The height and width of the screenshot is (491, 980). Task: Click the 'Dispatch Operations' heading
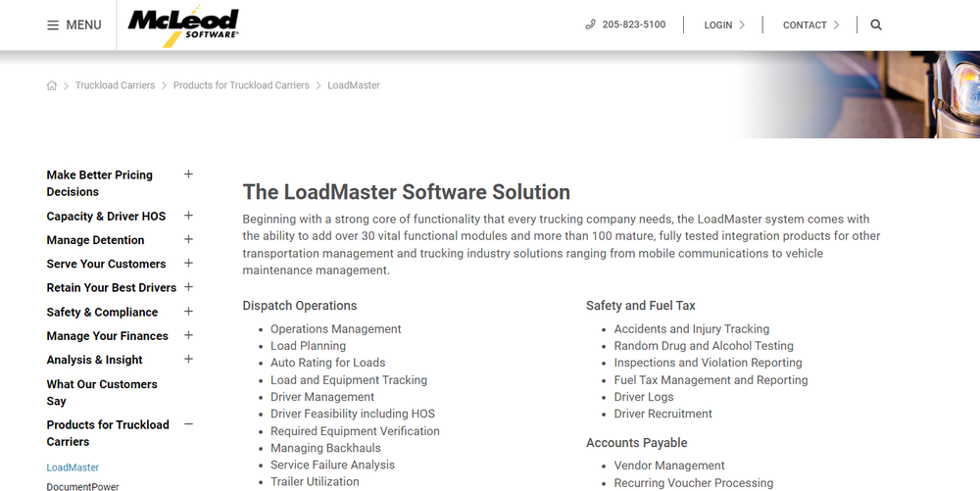299,306
